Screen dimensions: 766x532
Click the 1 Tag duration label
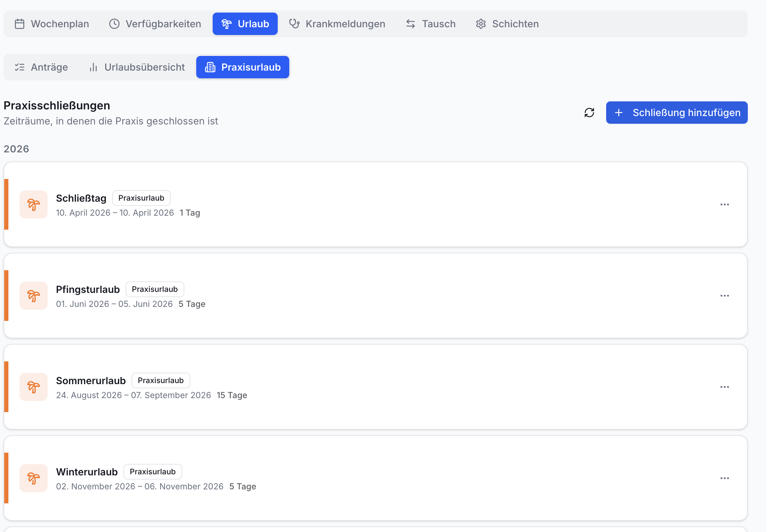click(190, 213)
